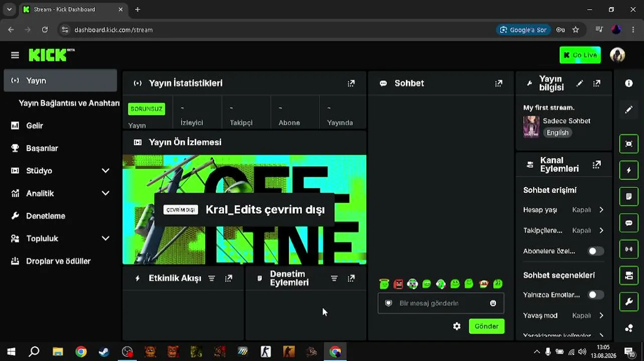Screen dimensions: 644x361
Task: Open the emoji picker in the message box
Action: 493,303
